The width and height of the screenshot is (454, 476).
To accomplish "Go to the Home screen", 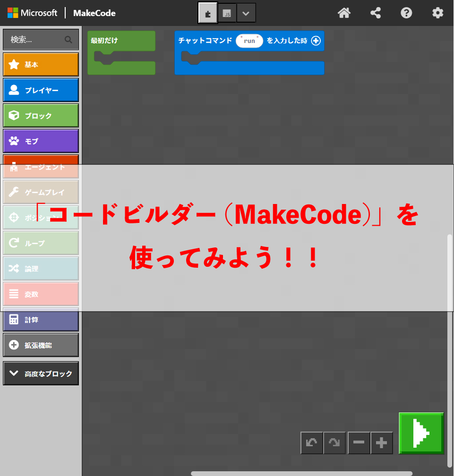I will tap(344, 13).
